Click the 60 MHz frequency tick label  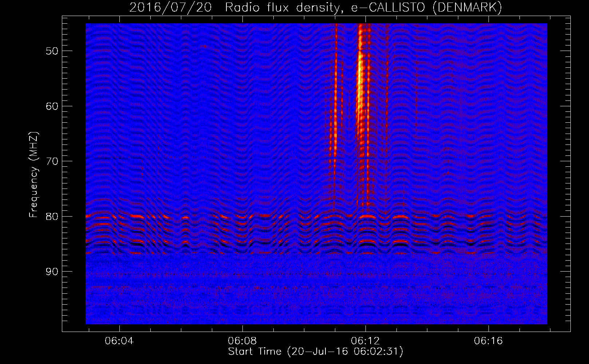pyautogui.click(x=52, y=106)
